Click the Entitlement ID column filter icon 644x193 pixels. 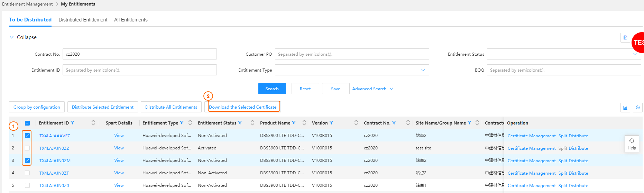tap(72, 123)
